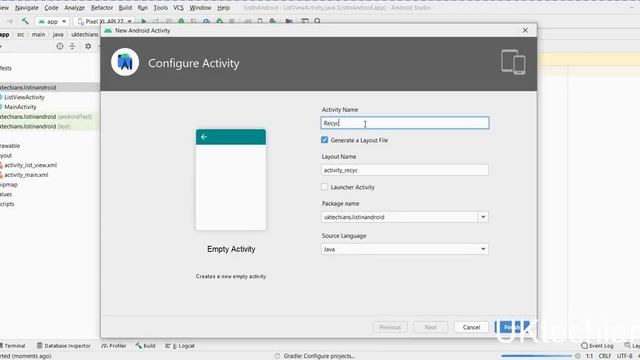Open the Logcat tool window
Screen dimensions: 640x360
tap(180, 346)
